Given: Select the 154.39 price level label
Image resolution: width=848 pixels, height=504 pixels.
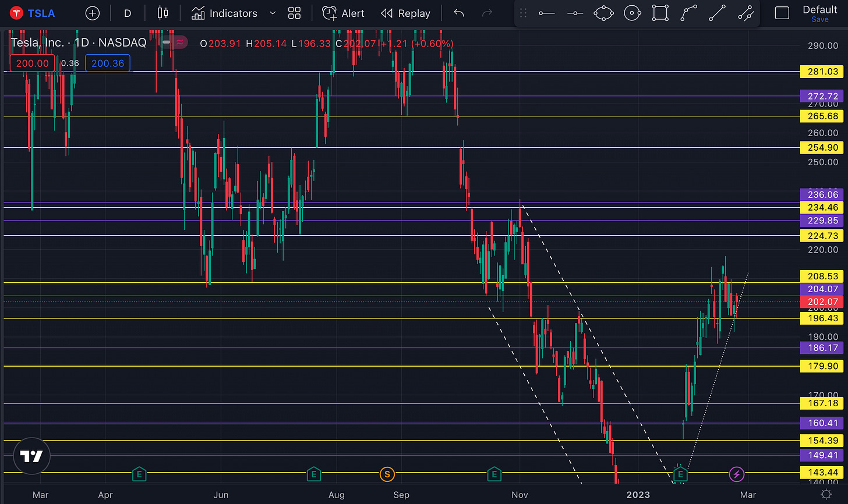Looking at the screenshot, I should click(x=823, y=440).
